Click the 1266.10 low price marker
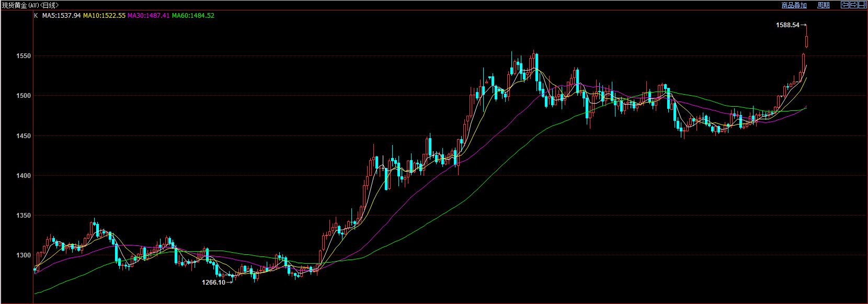 click(x=213, y=283)
